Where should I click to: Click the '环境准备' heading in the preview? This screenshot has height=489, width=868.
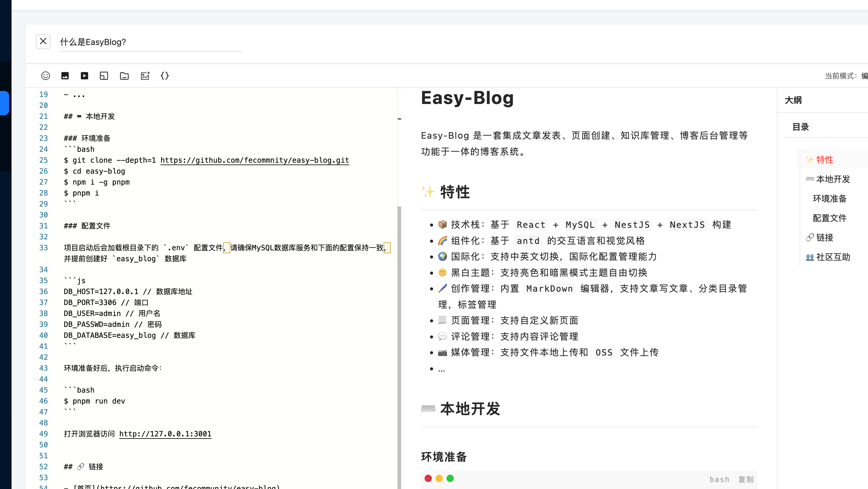coord(444,457)
